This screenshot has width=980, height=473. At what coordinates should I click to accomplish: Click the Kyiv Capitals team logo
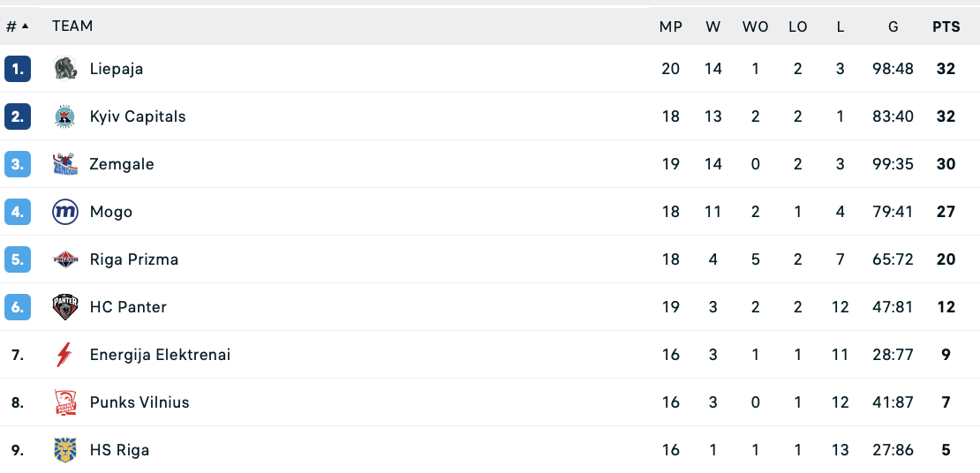pyautogui.click(x=65, y=116)
